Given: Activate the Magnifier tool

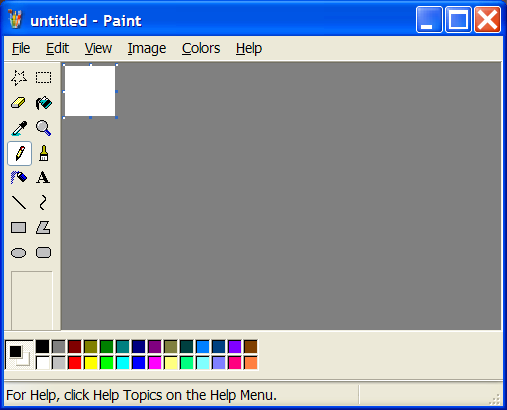Looking at the screenshot, I should 44,128.
